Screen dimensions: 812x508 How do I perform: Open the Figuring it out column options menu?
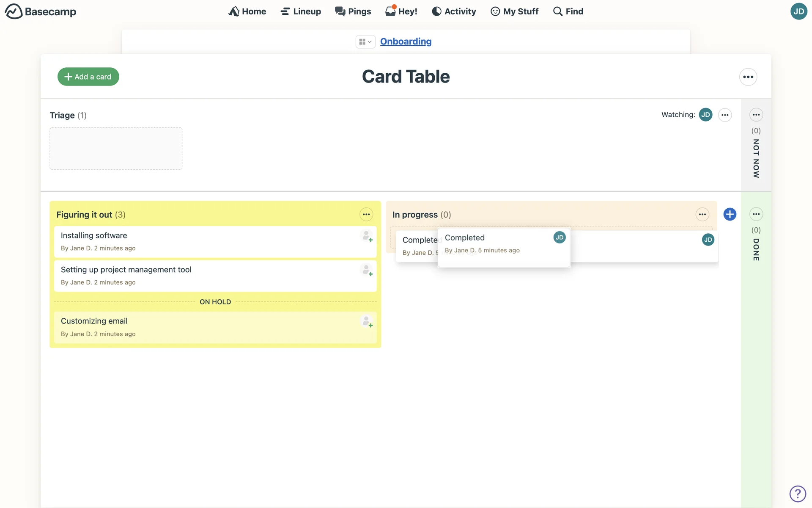pyautogui.click(x=366, y=215)
